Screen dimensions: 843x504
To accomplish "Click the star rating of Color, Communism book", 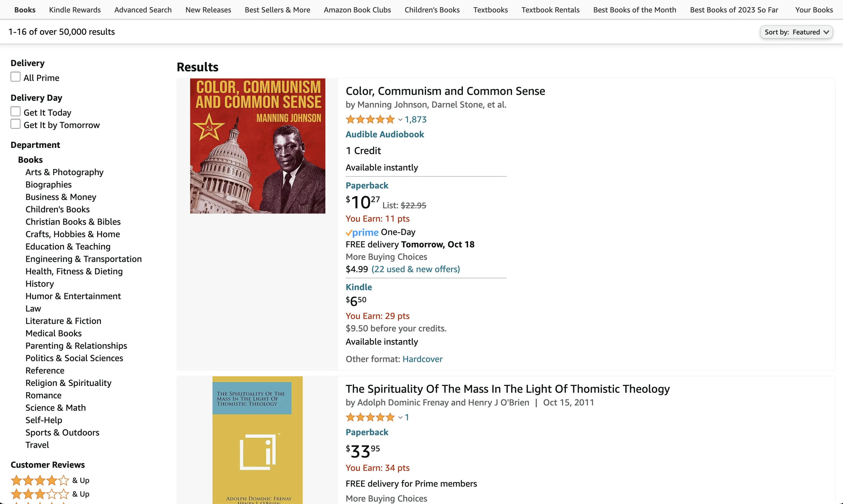I will point(370,120).
